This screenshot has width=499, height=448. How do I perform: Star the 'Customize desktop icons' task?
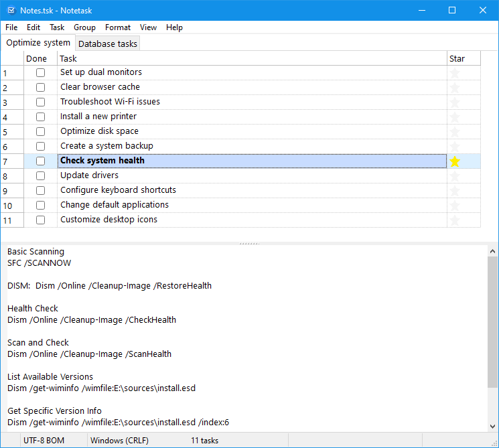click(x=455, y=220)
